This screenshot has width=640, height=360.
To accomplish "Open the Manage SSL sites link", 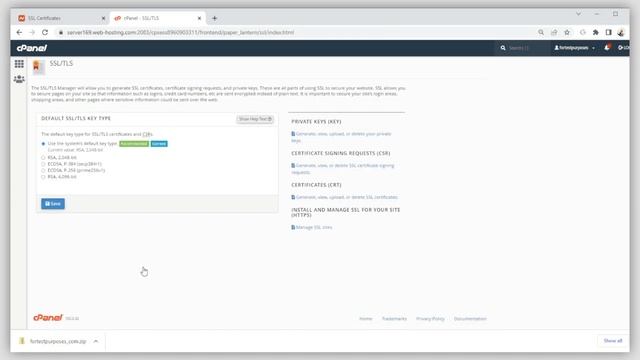I will [312, 227].
